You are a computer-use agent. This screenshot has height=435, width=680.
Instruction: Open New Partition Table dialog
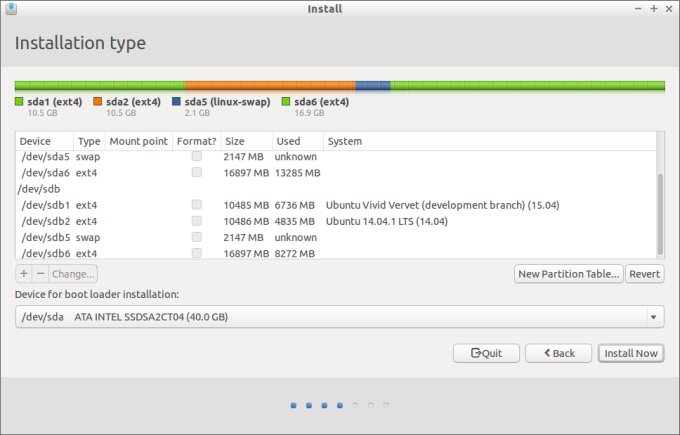(568, 273)
